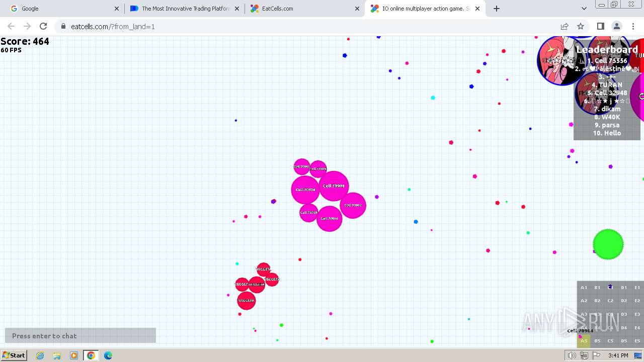Click highlighted minimap sector A5
Viewport: 644px width, 362px height.
tap(584, 341)
